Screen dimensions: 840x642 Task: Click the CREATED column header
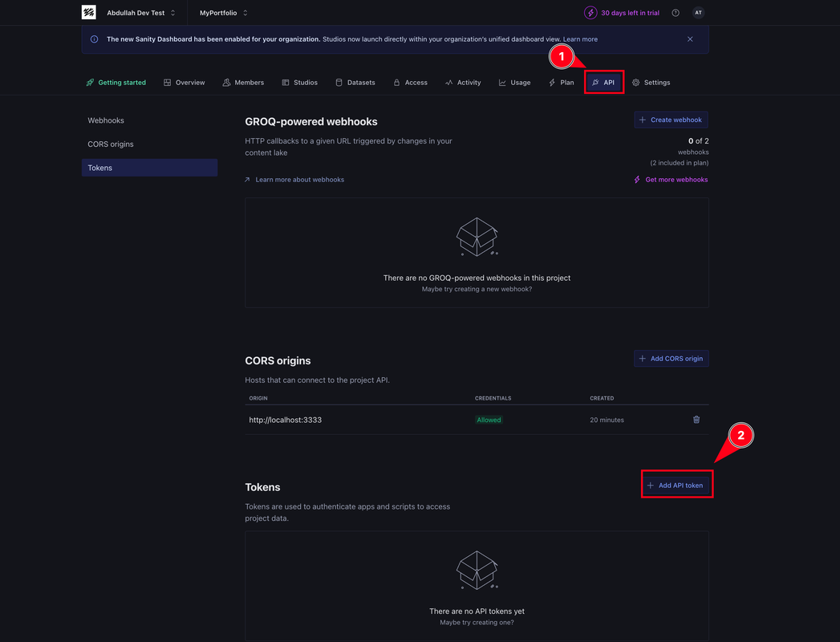click(603, 398)
